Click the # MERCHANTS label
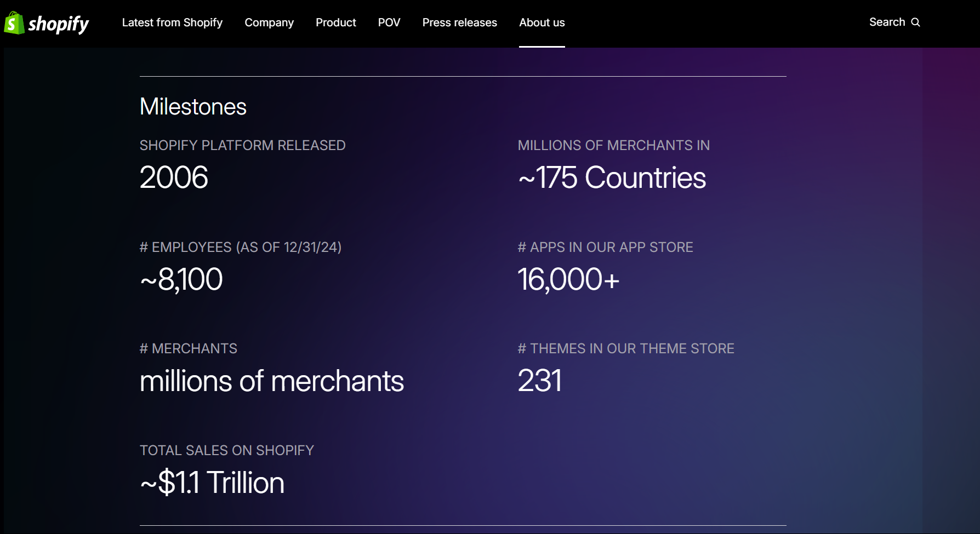980x534 pixels. (x=189, y=348)
